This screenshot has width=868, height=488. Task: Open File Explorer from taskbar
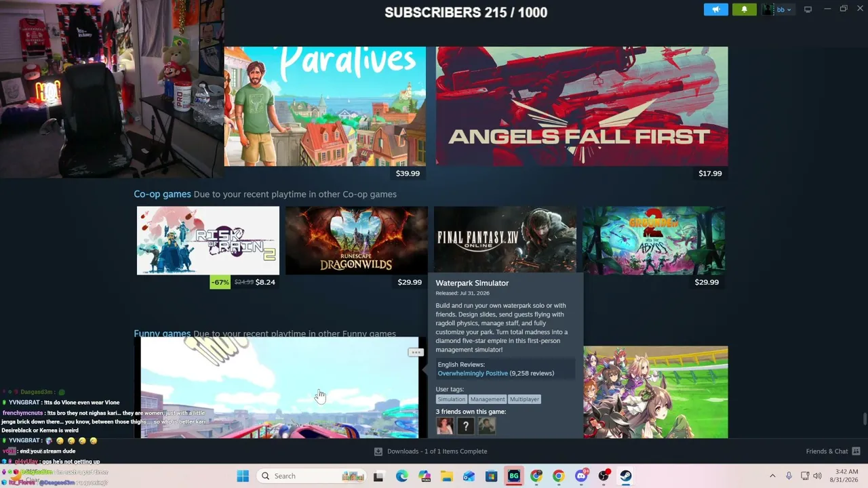(x=446, y=476)
